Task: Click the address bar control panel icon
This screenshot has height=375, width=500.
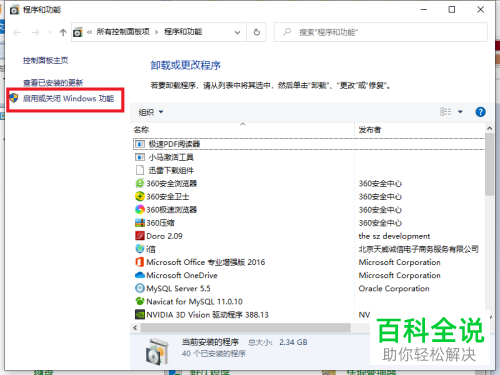Action: (78, 32)
